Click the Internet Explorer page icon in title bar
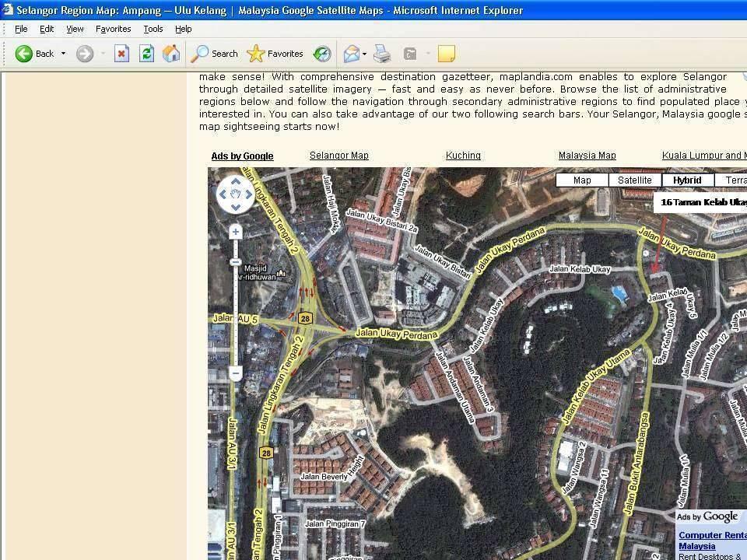747x560 pixels. coord(7,9)
